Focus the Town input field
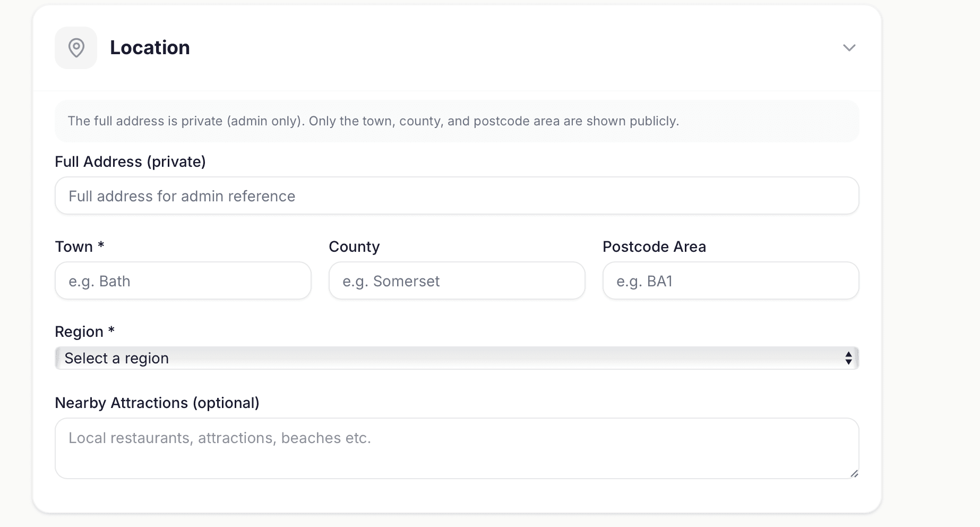The height and width of the screenshot is (527, 980). 183,281
